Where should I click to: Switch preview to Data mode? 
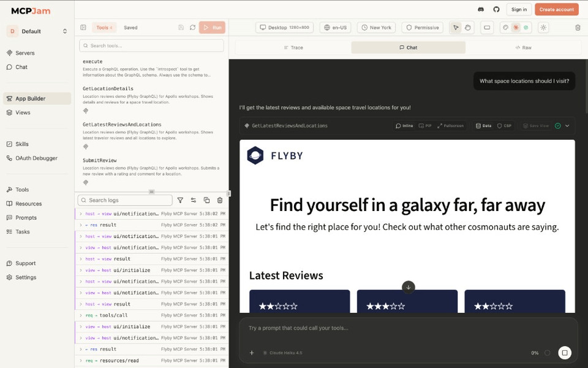[484, 125]
